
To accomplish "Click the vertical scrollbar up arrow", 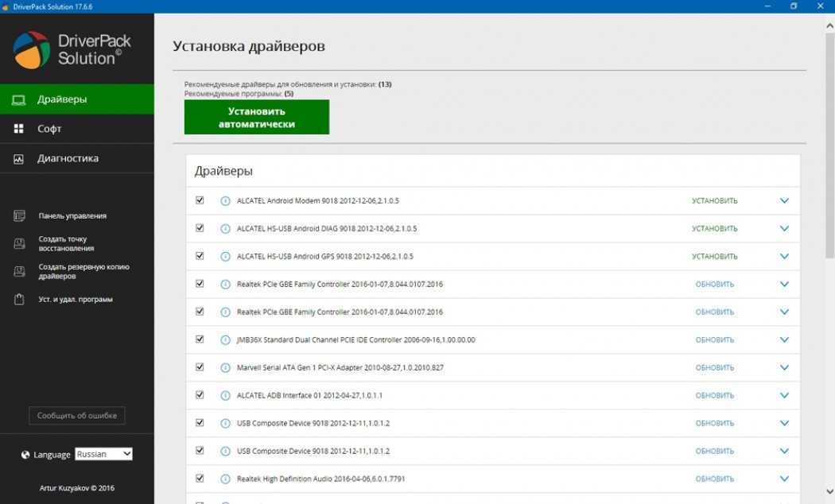I will coord(829,25).
